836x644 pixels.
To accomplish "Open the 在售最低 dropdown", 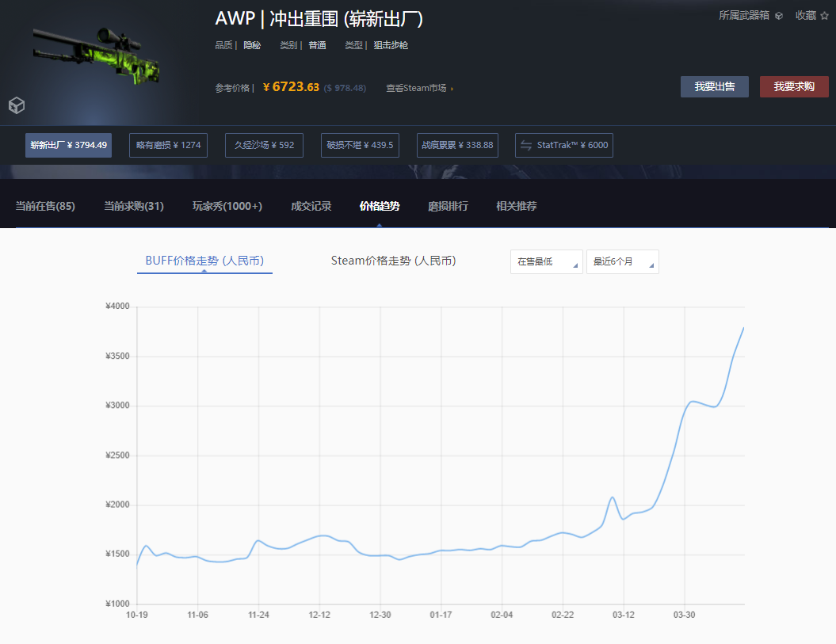I will point(546,262).
